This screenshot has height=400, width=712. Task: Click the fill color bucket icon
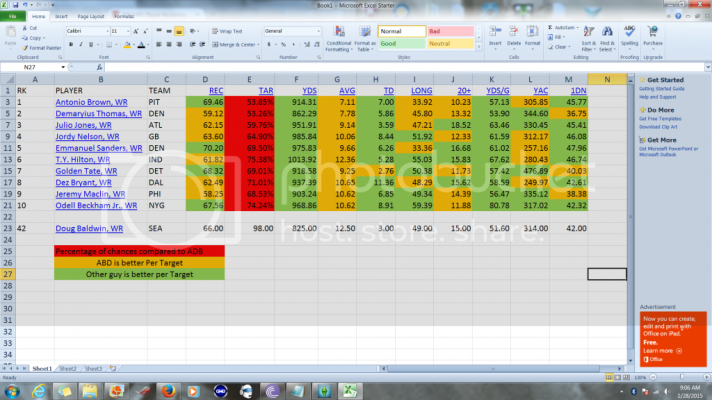click(127, 44)
